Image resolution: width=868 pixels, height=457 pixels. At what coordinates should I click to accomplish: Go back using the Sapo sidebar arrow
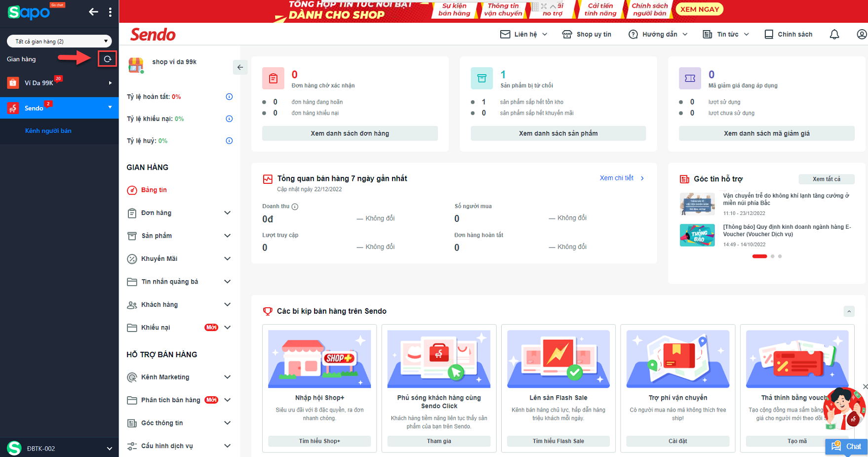(x=93, y=11)
